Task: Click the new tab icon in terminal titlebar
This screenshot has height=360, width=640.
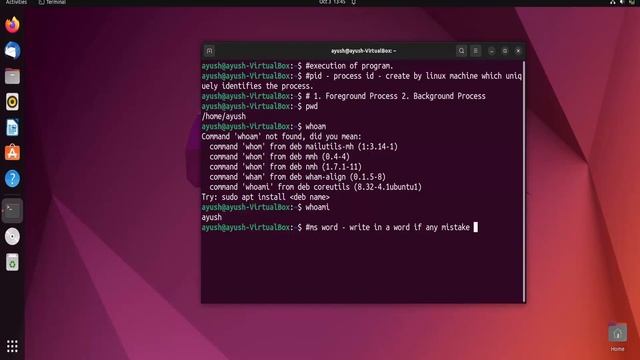Action: click(x=209, y=51)
